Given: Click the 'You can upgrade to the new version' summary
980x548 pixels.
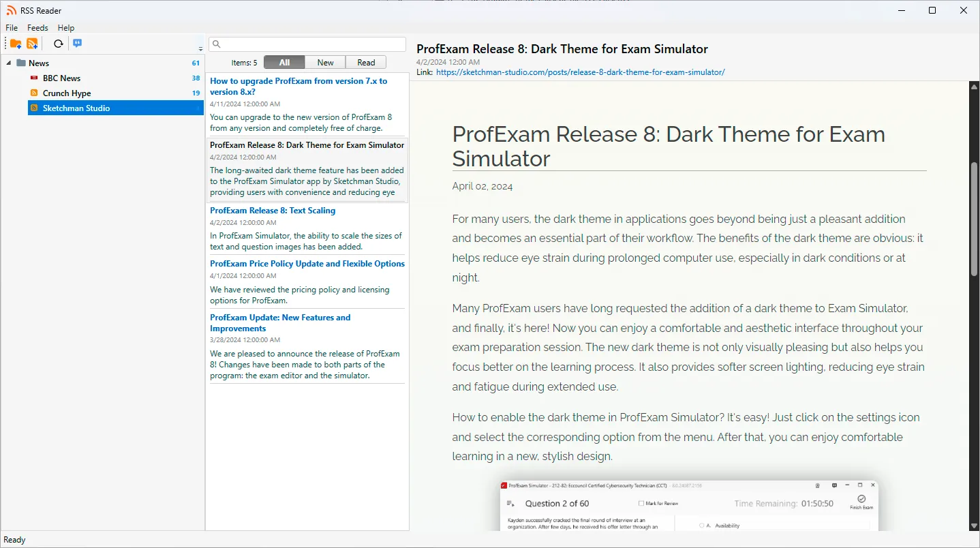Looking at the screenshot, I should coord(301,123).
